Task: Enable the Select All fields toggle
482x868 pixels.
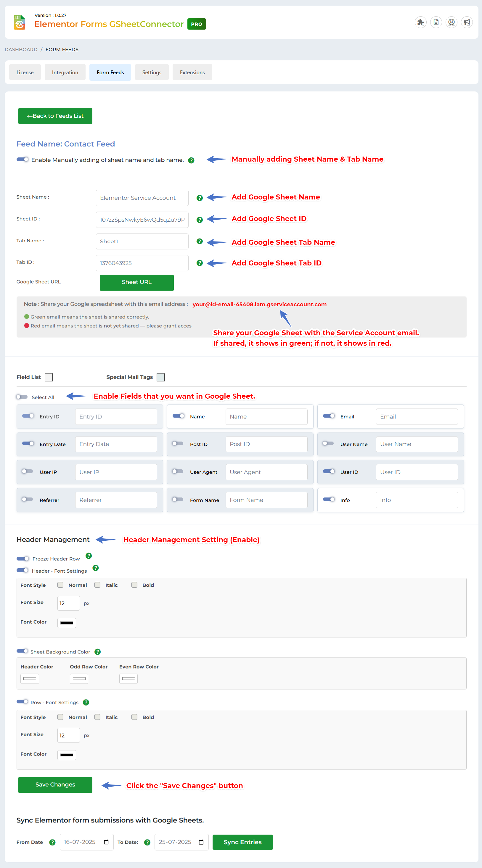Action: [22, 397]
